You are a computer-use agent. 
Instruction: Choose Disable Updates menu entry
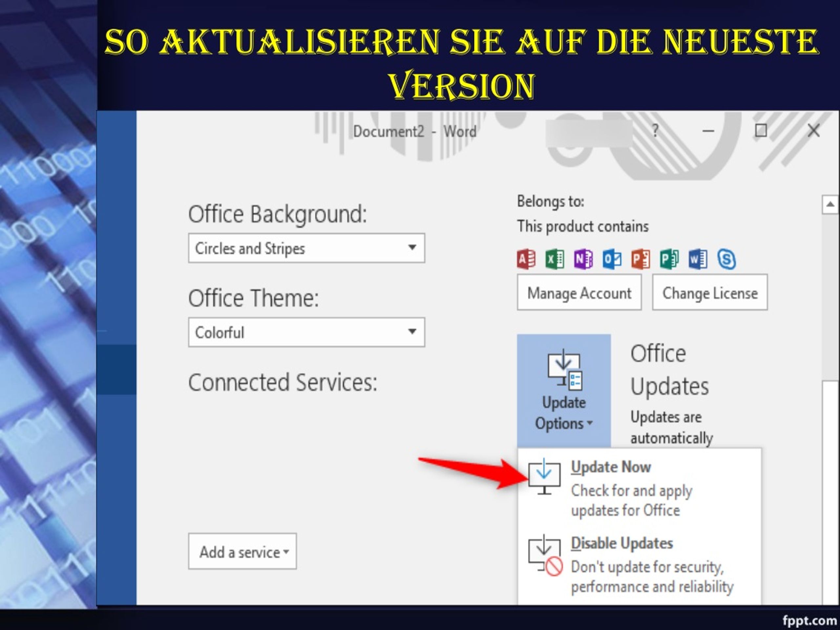click(x=640, y=565)
